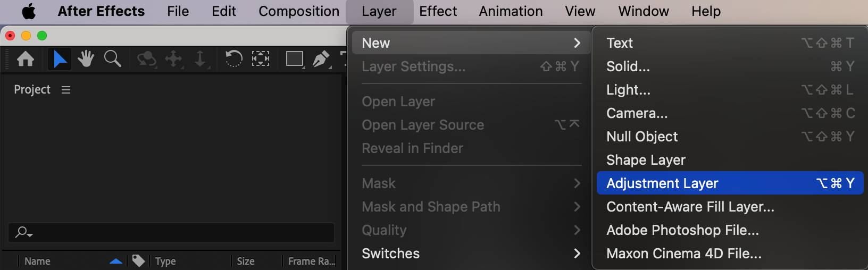Select the Hand tool

[x=86, y=58]
